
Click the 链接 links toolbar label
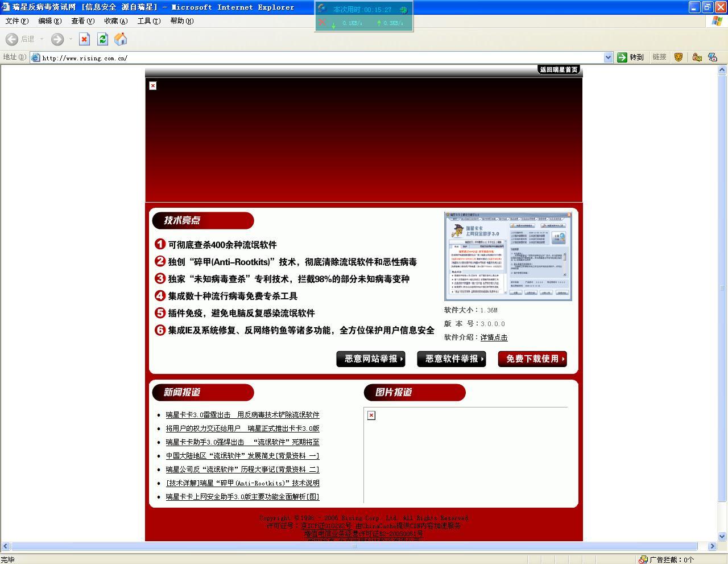pos(659,57)
